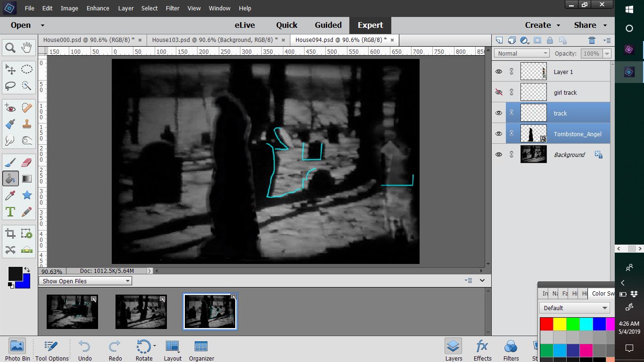Open the Layers panel flyout menu

(607, 41)
